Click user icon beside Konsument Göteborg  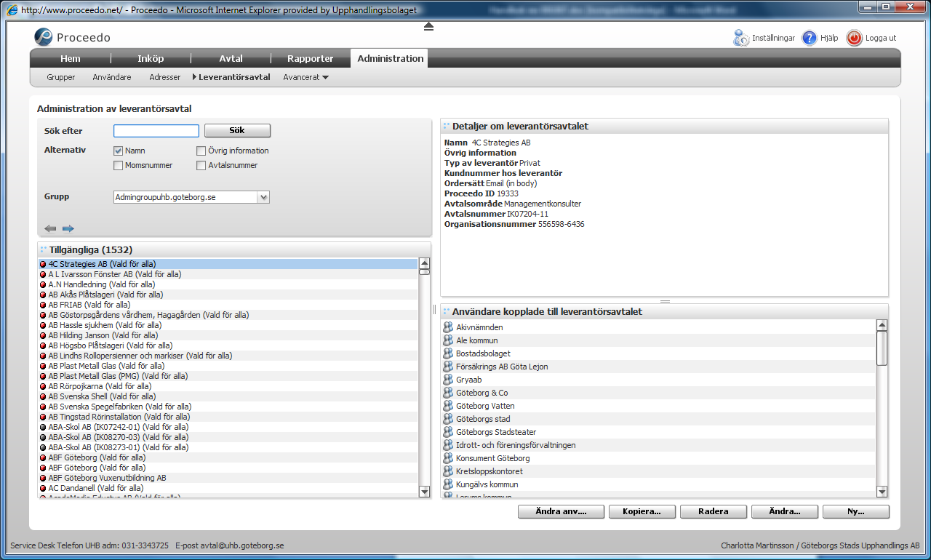tap(448, 458)
